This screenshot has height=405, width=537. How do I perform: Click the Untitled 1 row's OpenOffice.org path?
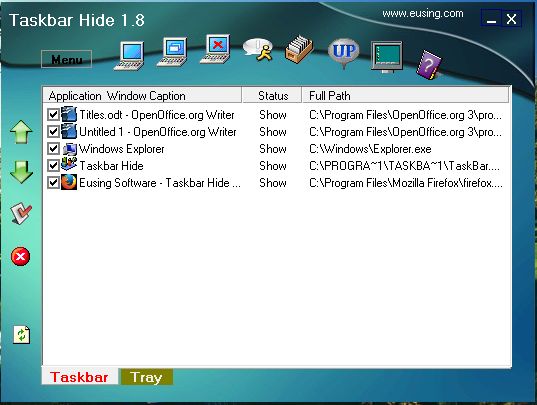coord(405,132)
